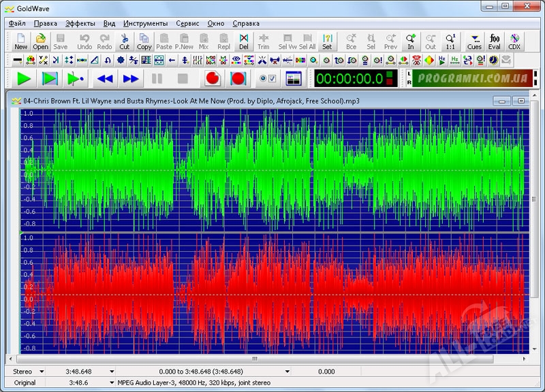Click the red Record button

tap(213, 79)
